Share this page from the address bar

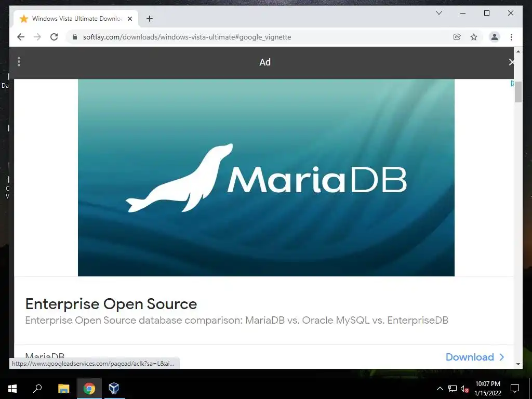coord(457,37)
